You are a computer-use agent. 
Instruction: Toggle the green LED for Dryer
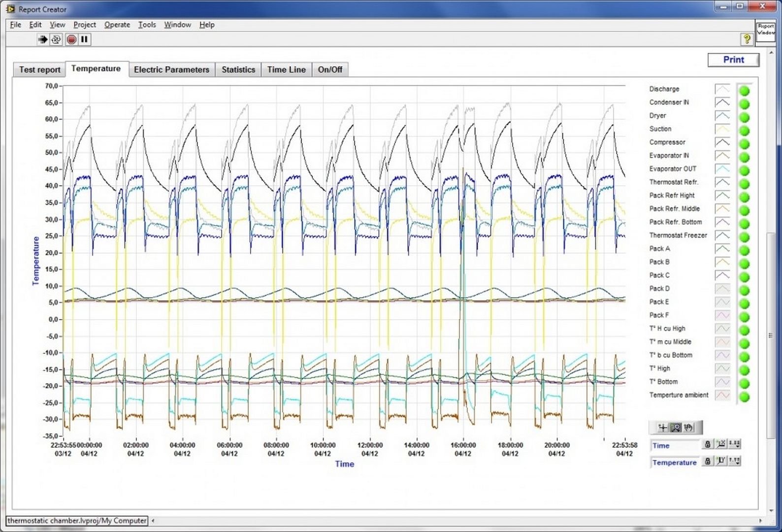pos(744,117)
